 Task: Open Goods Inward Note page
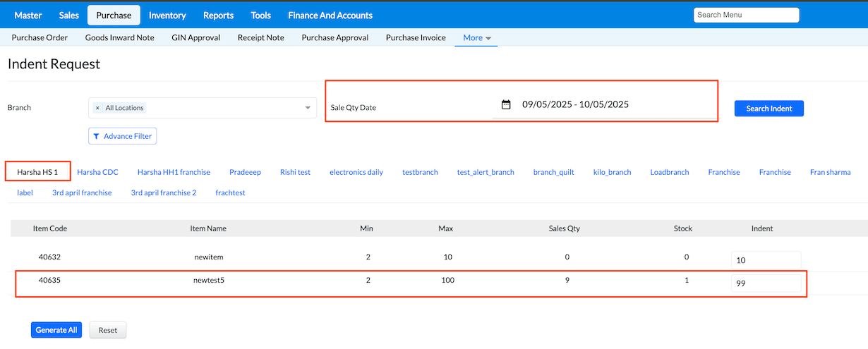[x=119, y=37]
